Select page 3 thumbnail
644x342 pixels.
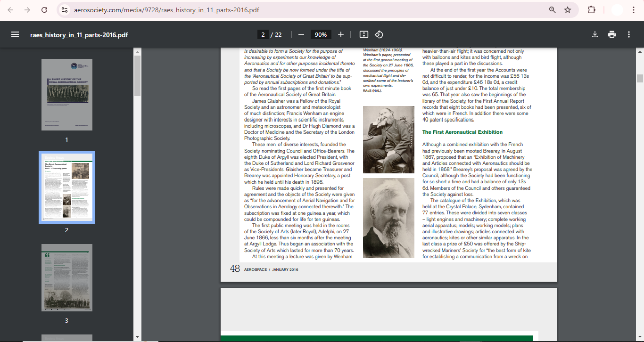click(x=67, y=277)
